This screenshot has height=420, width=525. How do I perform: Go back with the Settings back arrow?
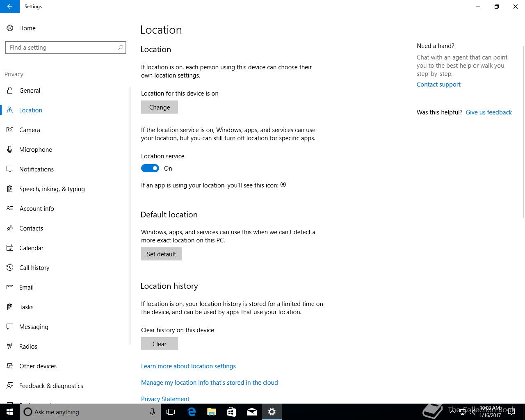10,7
